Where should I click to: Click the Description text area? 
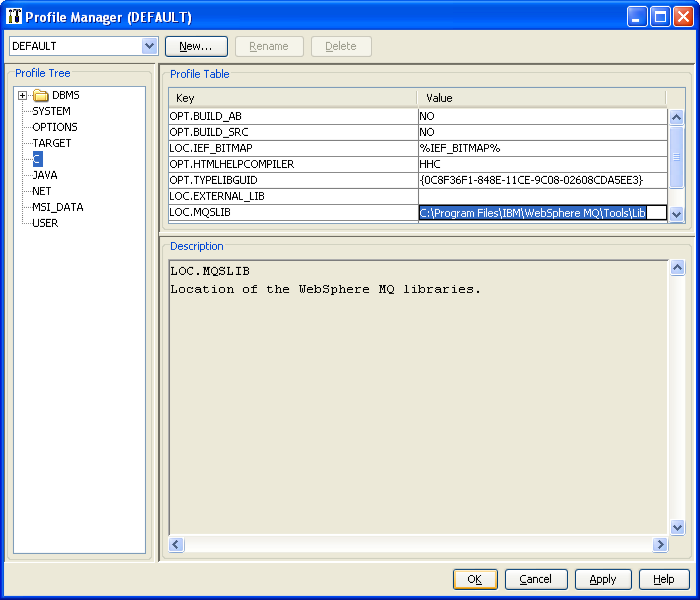(x=419, y=397)
